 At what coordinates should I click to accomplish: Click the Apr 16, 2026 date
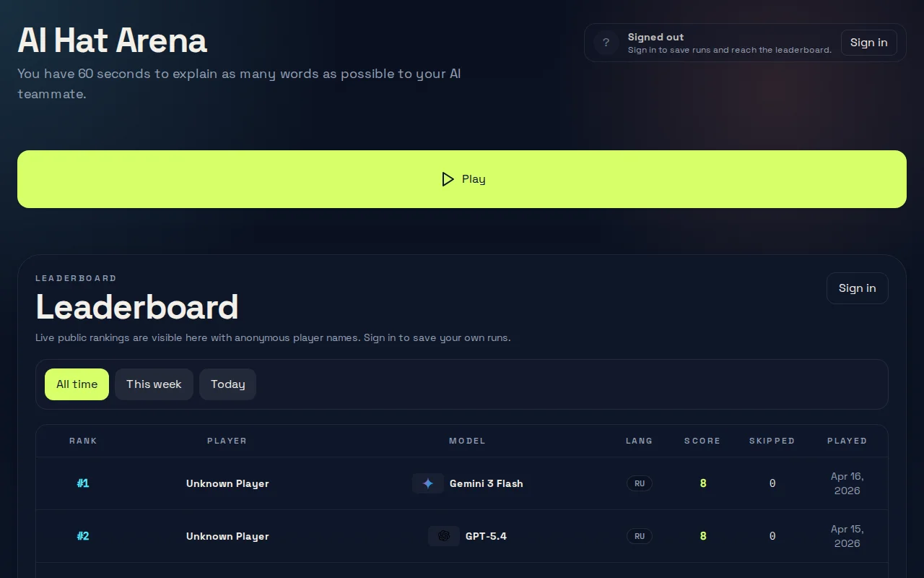(x=847, y=483)
